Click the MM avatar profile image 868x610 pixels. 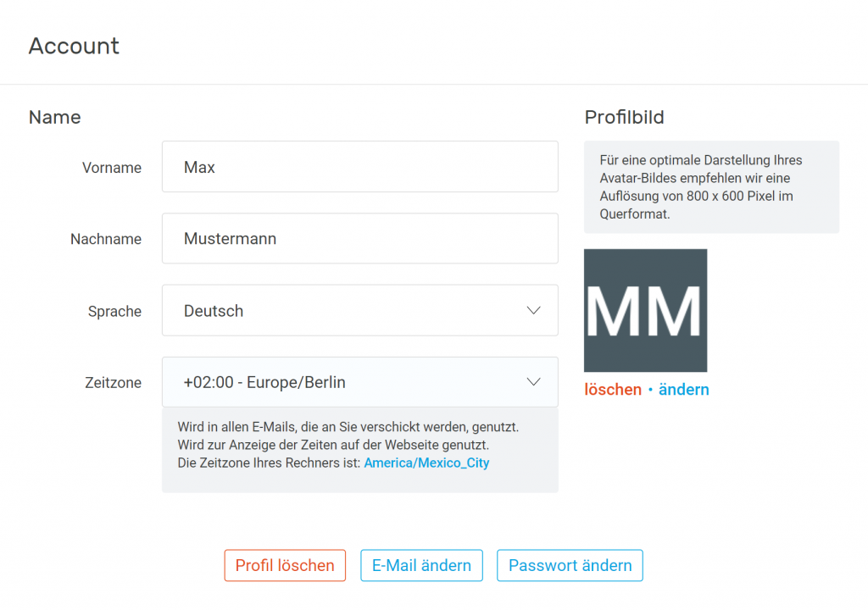645,311
